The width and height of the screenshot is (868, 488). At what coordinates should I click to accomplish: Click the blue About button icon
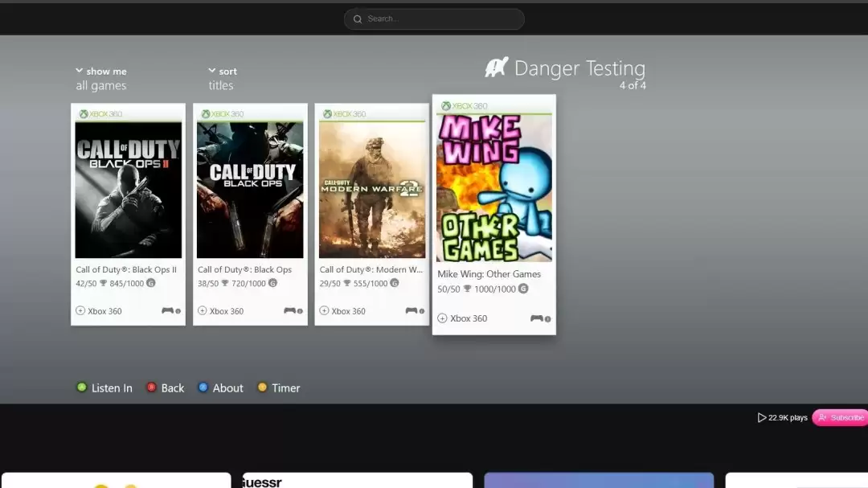click(203, 388)
